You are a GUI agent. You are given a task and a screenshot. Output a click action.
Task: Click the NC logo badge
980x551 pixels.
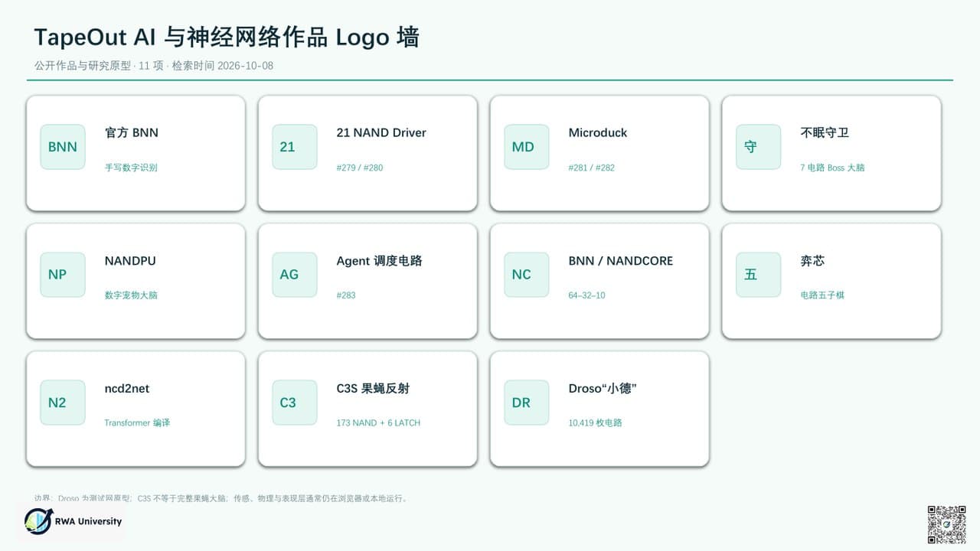[x=527, y=275]
